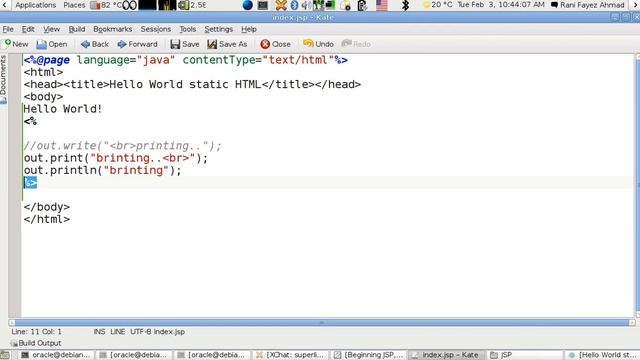Open the View menu
The image size is (640, 360).
pos(51,29)
